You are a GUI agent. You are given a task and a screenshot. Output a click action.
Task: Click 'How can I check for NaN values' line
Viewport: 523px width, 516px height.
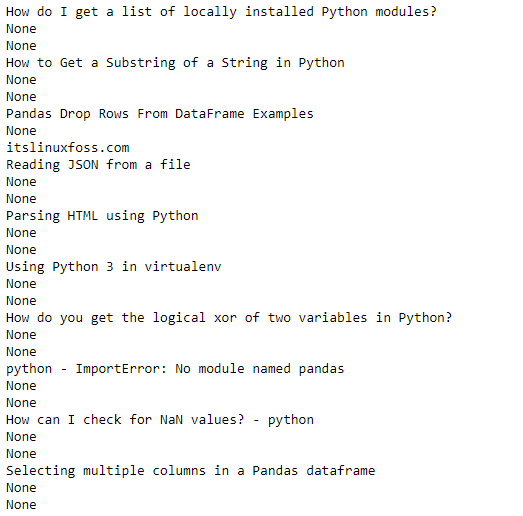[160, 420]
